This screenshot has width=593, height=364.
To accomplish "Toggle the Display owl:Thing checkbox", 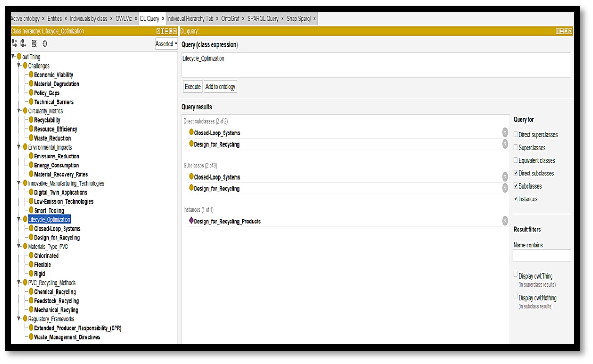I will pos(515,274).
